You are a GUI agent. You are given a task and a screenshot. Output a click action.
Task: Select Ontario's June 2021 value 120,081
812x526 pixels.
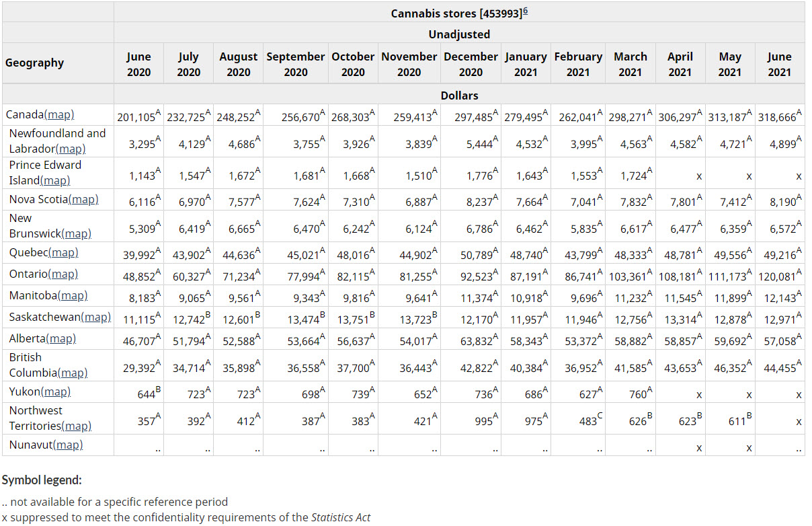point(777,276)
